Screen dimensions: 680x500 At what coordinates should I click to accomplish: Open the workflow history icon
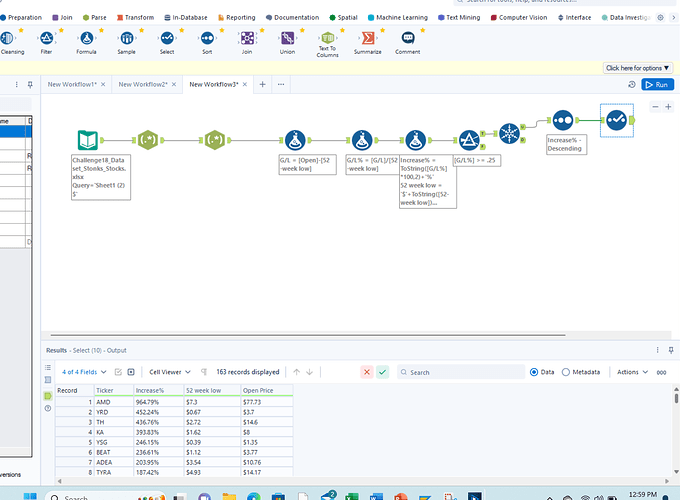(631, 85)
